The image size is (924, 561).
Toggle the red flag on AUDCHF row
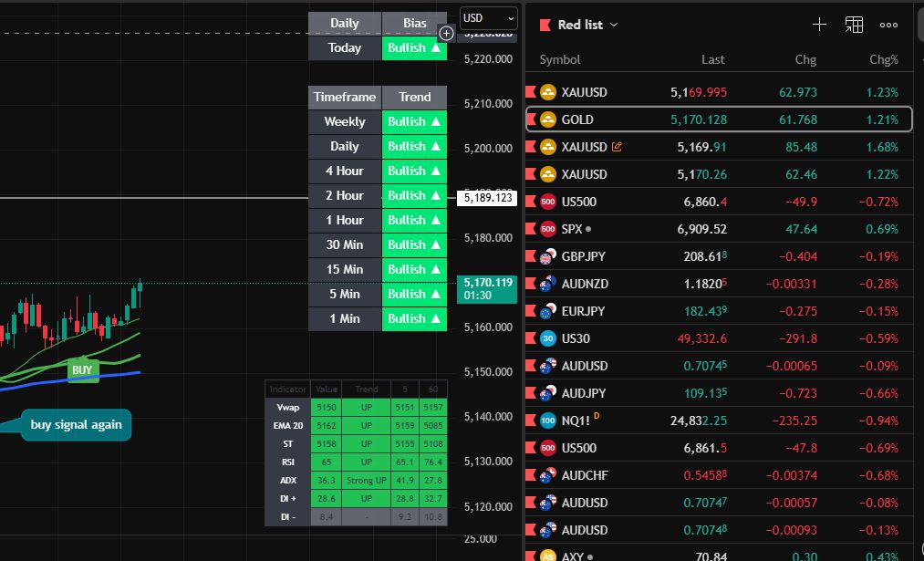(531, 475)
